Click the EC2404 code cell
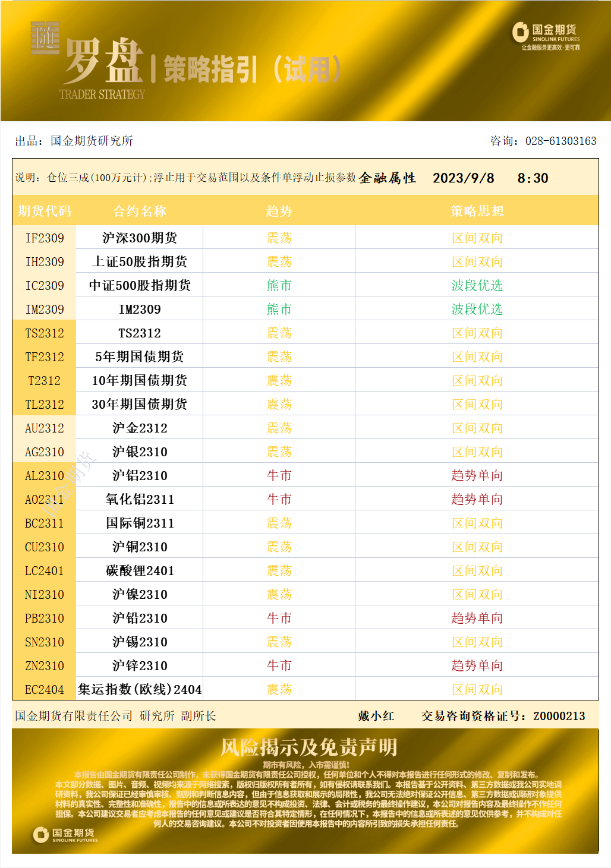Screen dimensions: 611x868 tap(45, 689)
